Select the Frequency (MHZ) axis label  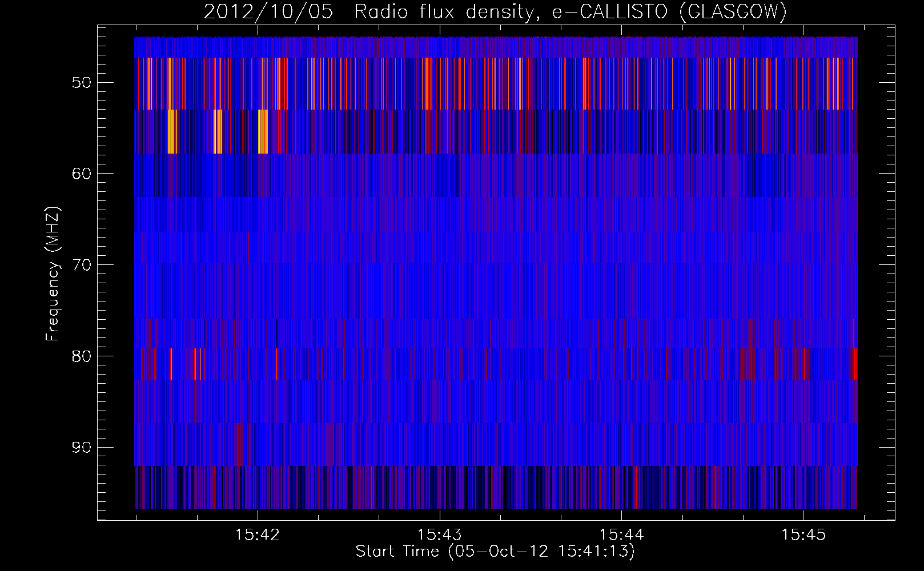pyautogui.click(x=53, y=274)
